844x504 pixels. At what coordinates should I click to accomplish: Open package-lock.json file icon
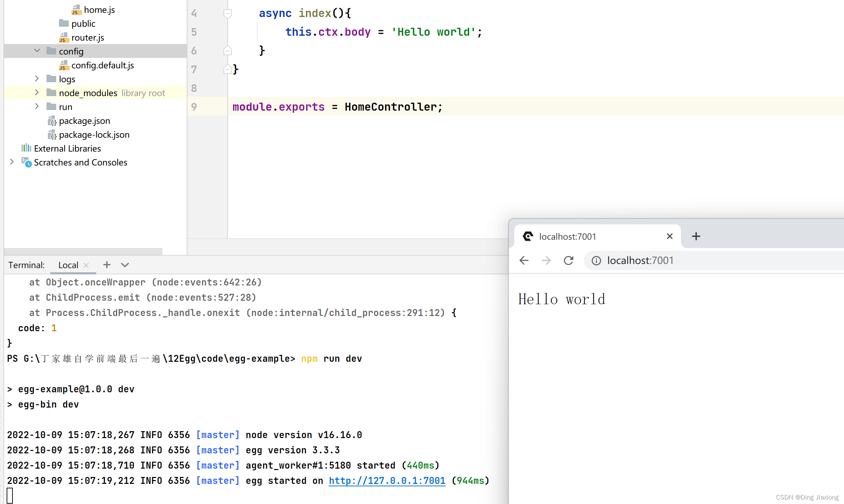[x=52, y=135]
